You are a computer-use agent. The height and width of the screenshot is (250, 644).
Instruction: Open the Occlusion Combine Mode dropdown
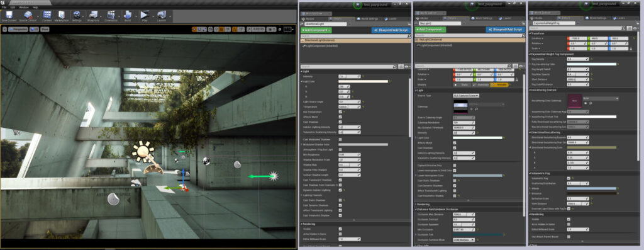tap(464, 240)
